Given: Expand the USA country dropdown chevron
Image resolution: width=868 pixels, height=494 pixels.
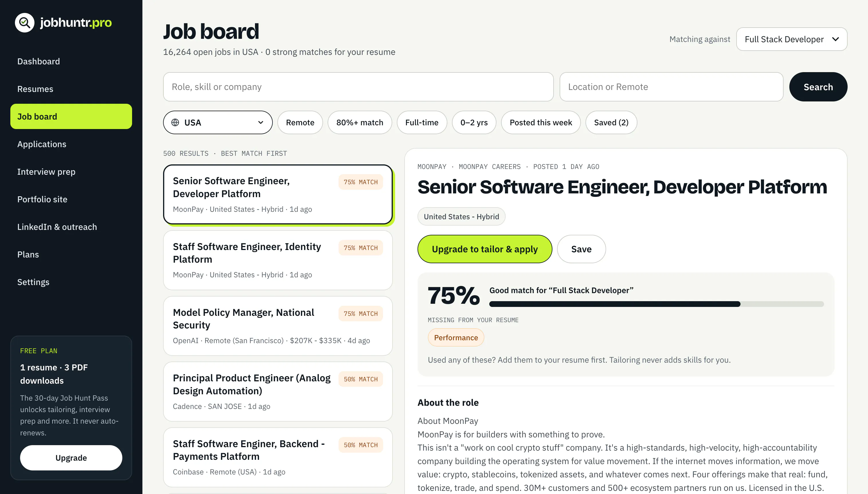Looking at the screenshot, I should point(261,122).
